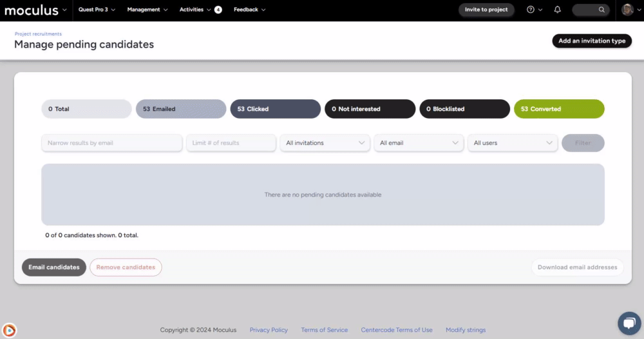
Task: Select the 53 Emailed status filter
Action: (x=180, y=109)
